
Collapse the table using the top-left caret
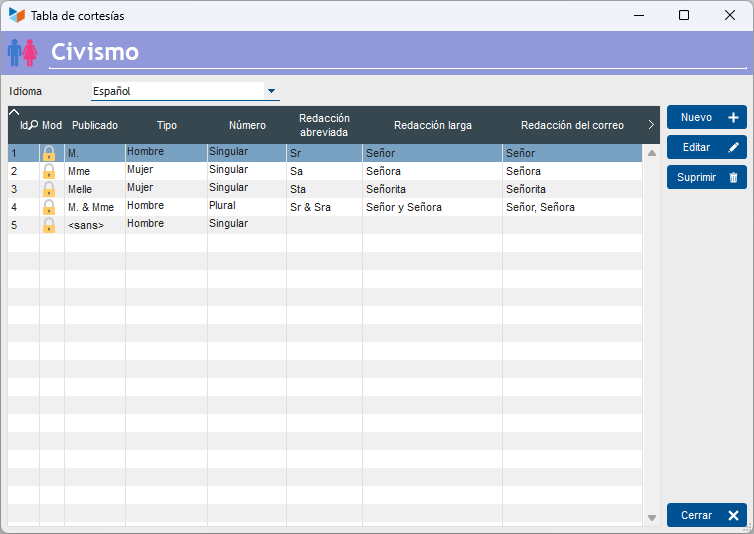[x=14, y=112]
